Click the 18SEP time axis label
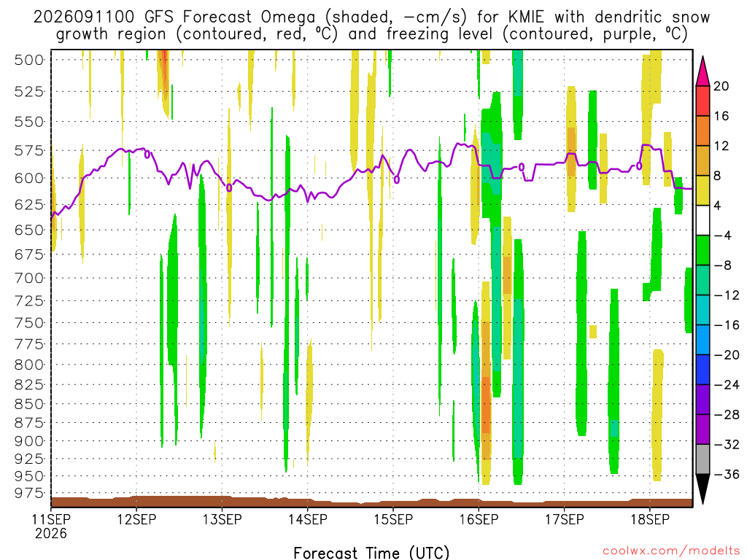747x560 pixels. point(650,519)
